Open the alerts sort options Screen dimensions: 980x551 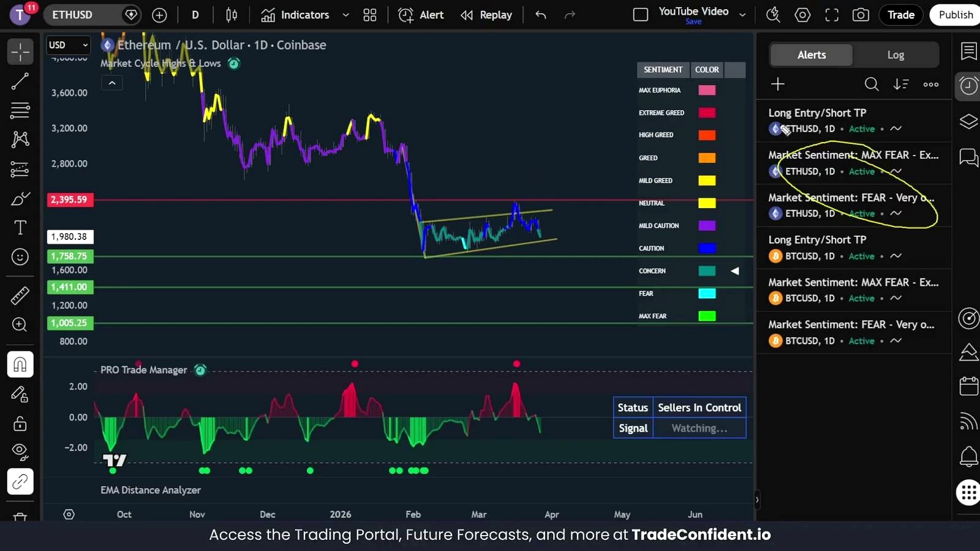[x=901, y=84]
